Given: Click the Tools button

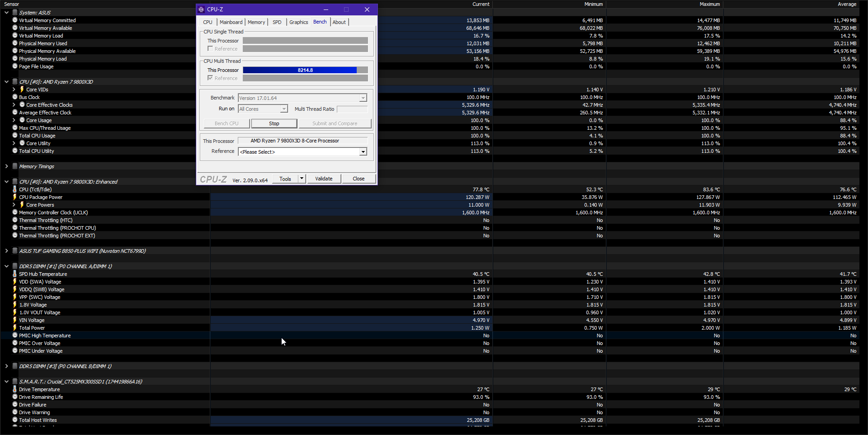Looking at the screenshot, I should pyautogui.click(x=285, y=179).
